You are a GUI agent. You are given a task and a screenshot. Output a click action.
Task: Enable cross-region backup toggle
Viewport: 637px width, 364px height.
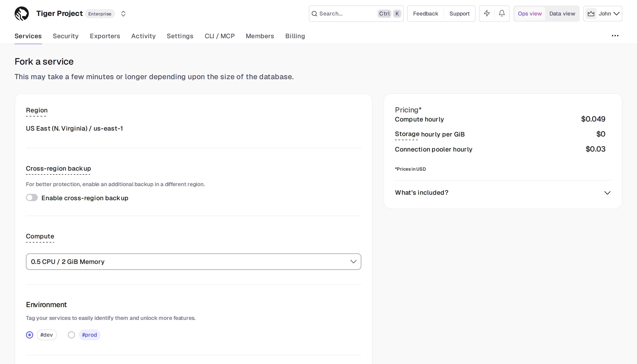click(x=32, y=197)
